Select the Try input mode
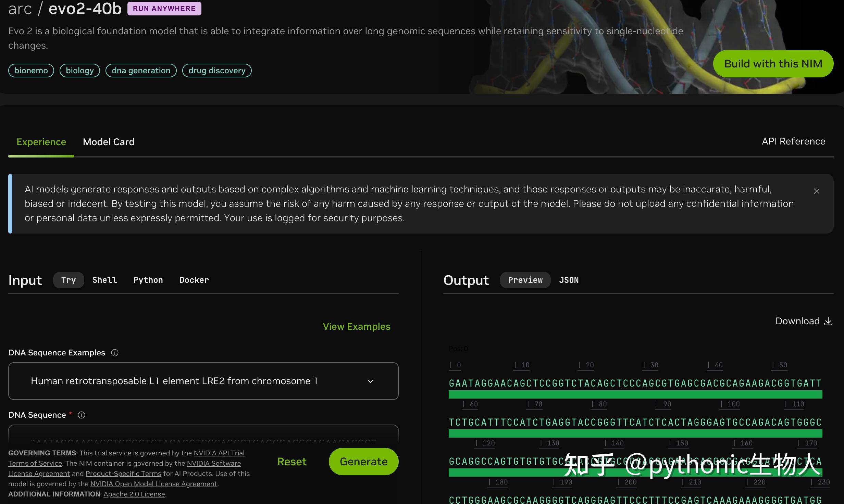Screen dimensions: 844x504 69,280
